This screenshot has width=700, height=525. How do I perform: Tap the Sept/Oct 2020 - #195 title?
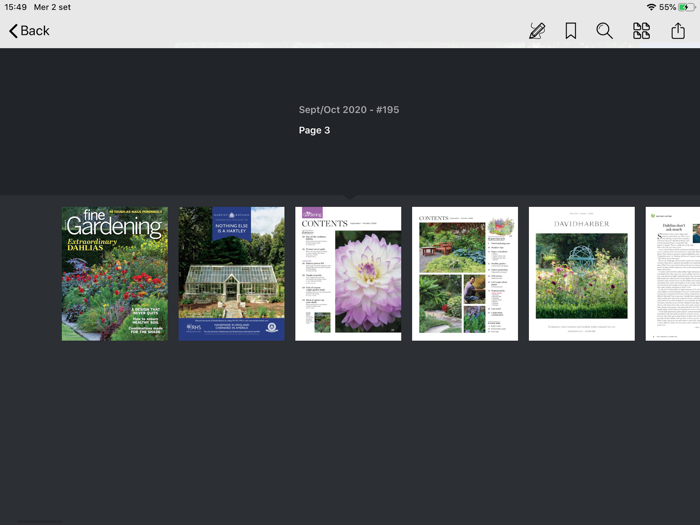349,110
